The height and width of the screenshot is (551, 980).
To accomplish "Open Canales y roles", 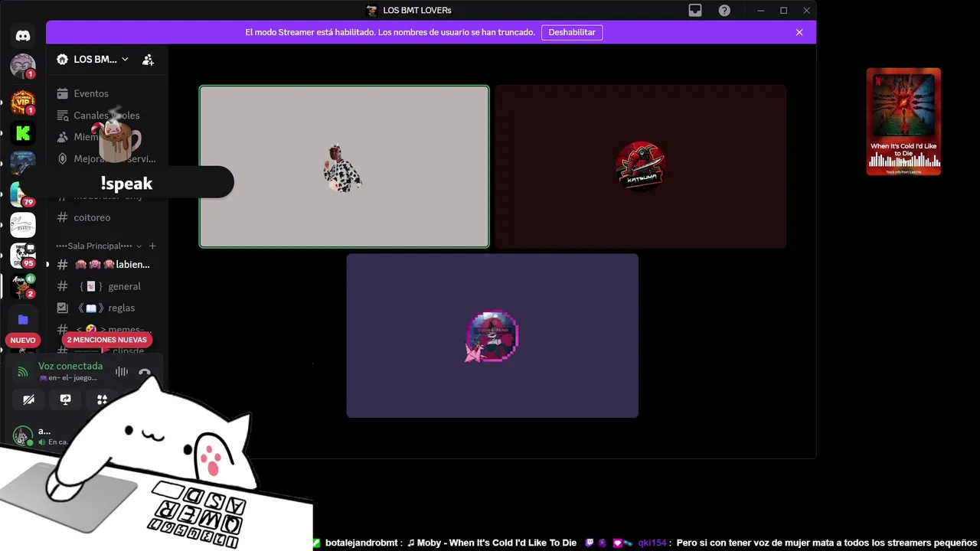I will 106,116.
